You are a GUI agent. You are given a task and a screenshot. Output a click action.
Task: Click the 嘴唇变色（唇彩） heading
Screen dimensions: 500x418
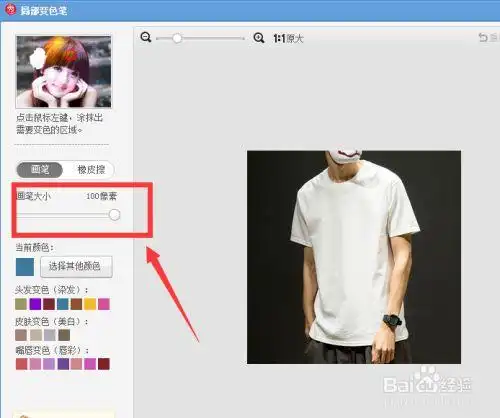(x=52, y=350)
